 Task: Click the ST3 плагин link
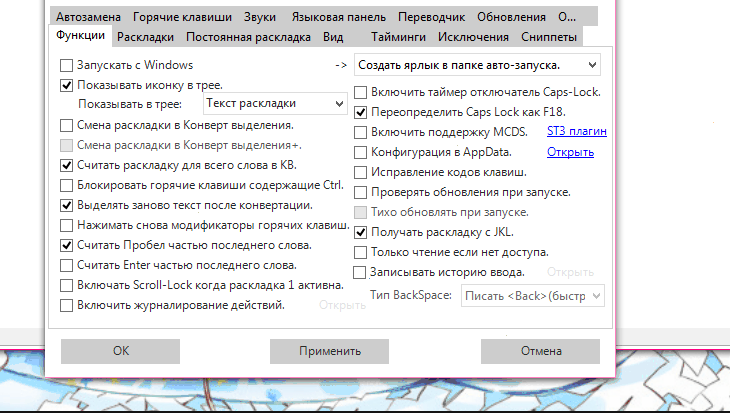click(x=577, y=131)
